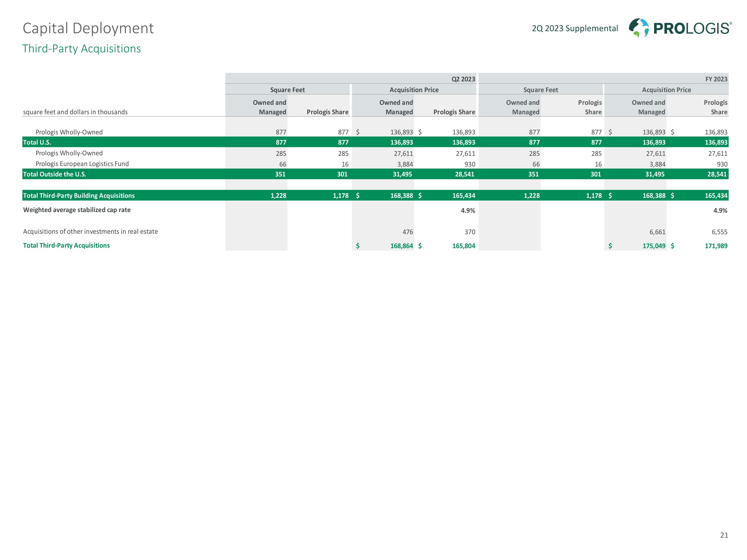This screenshot has width=747, height=560.
Task: Click the Prologis European Logistics Fund row label
Action: (x=82, y=164)
